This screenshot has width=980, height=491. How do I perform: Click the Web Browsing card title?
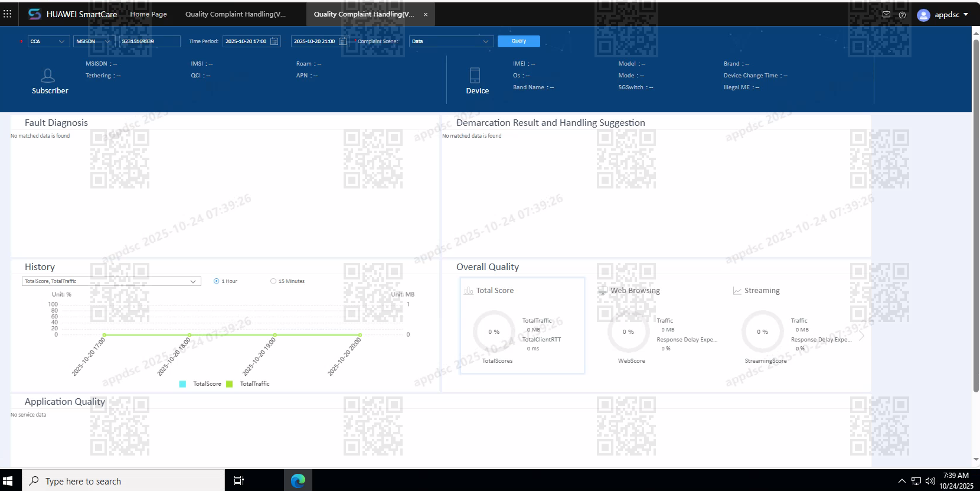click(635, 291)
